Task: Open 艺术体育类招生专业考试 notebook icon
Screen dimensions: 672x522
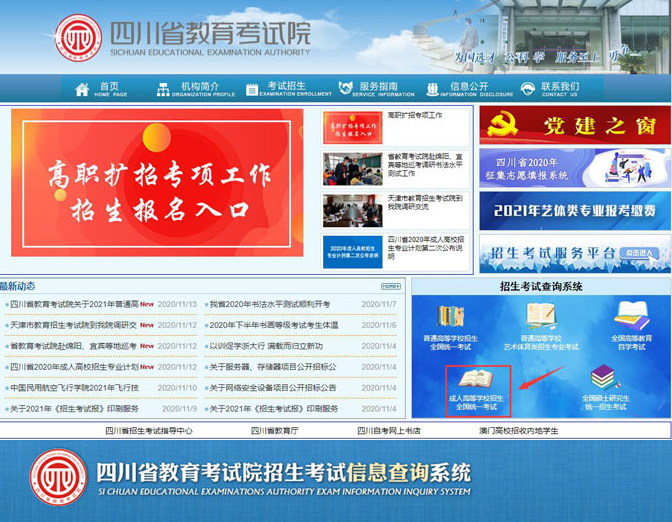Action: click(541, 316)
